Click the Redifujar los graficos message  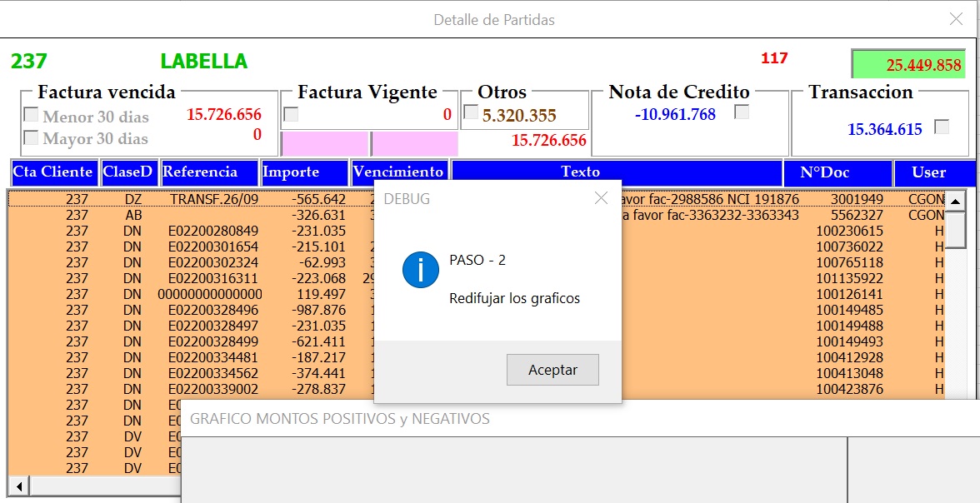514,299
